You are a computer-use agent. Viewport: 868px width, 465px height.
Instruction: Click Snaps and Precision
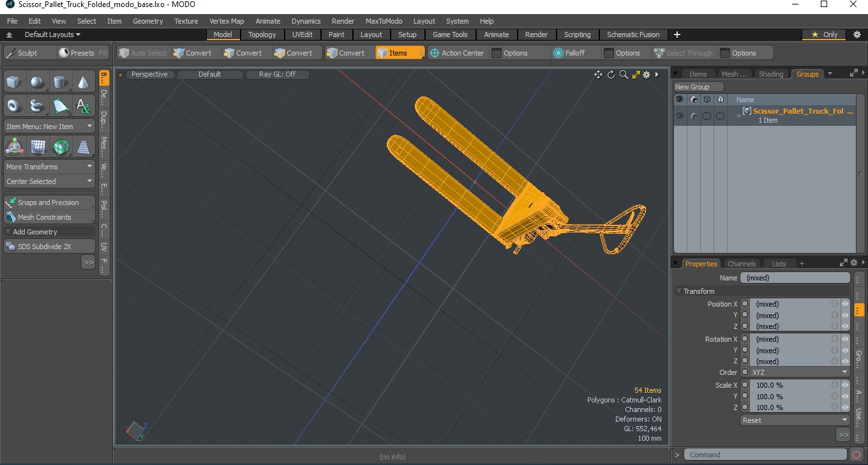[49, 202]
